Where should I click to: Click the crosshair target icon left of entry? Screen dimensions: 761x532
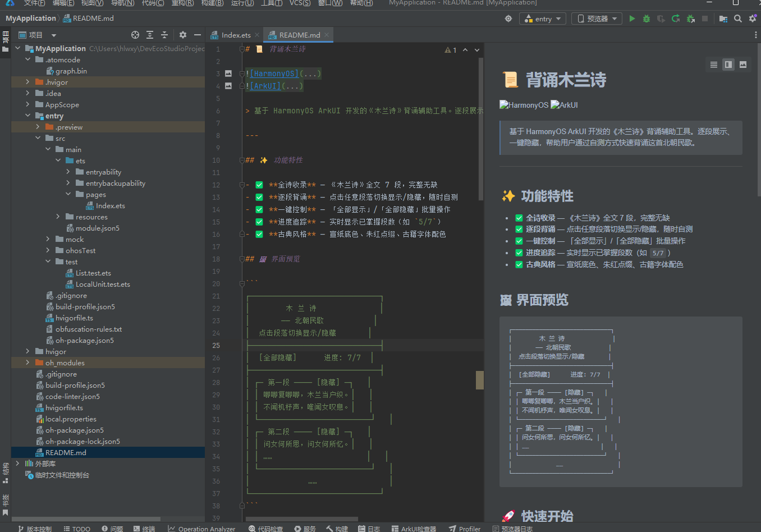tap(508, 19)
